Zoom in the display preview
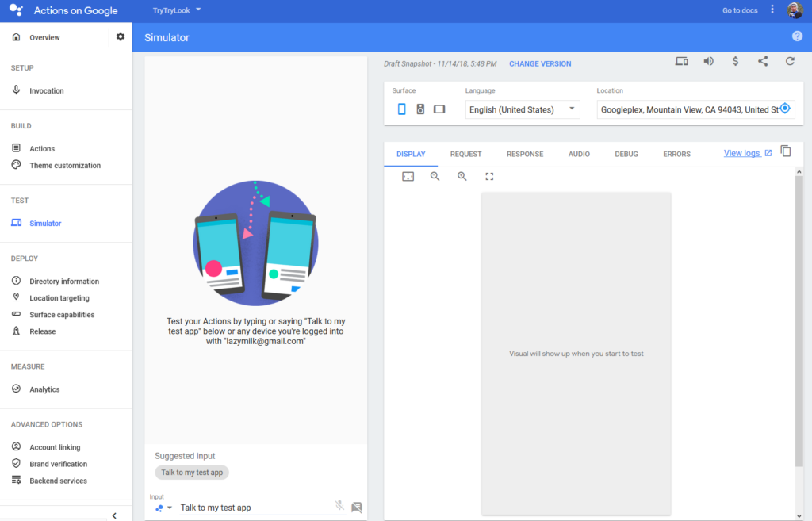 click(462, 177)
